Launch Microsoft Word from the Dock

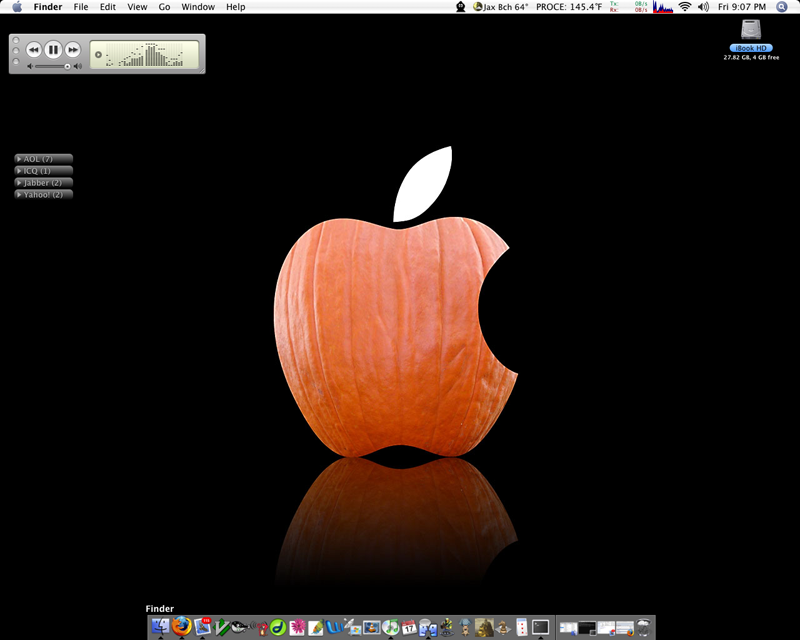335,627
